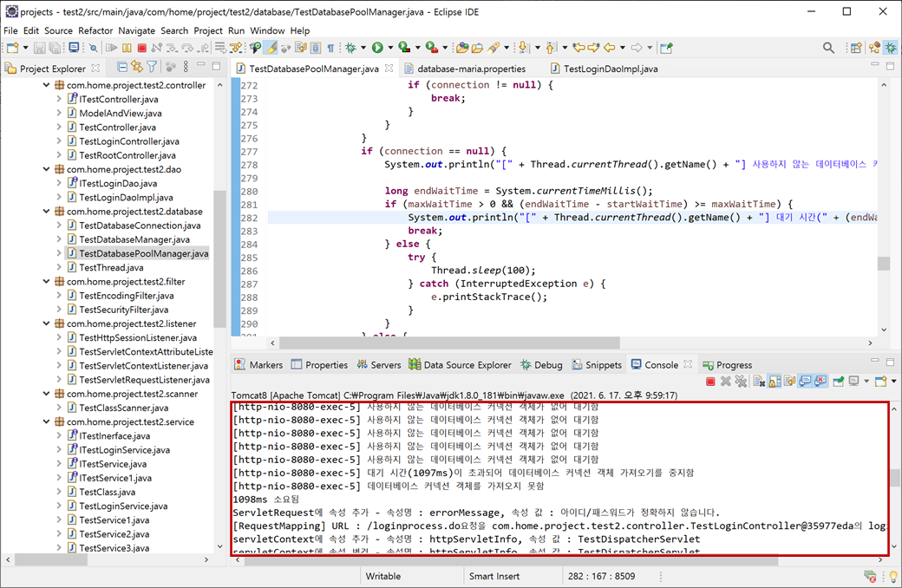Switch to Java EE perspective icon

click(x=875, y=48)
